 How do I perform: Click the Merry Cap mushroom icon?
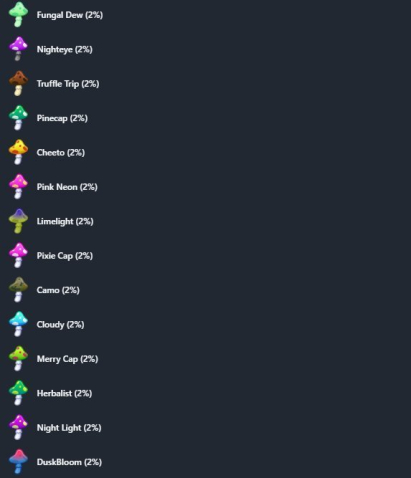coord(18,359)
